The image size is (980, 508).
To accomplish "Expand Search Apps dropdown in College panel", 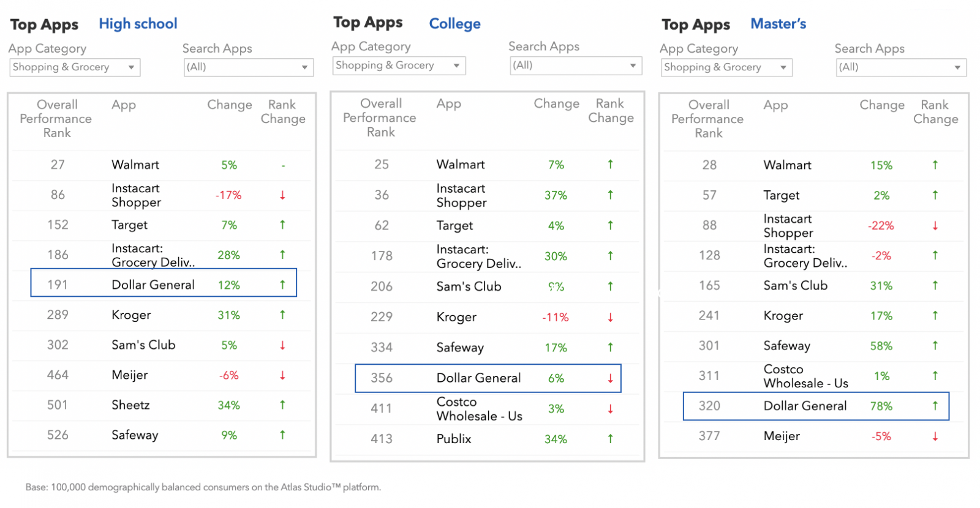I will 576,65.
